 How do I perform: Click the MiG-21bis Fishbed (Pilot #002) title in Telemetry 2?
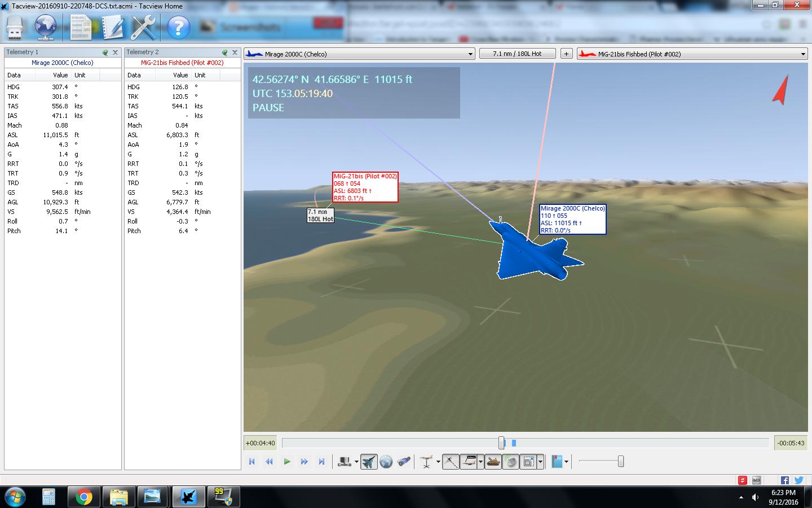click(182, 63)
